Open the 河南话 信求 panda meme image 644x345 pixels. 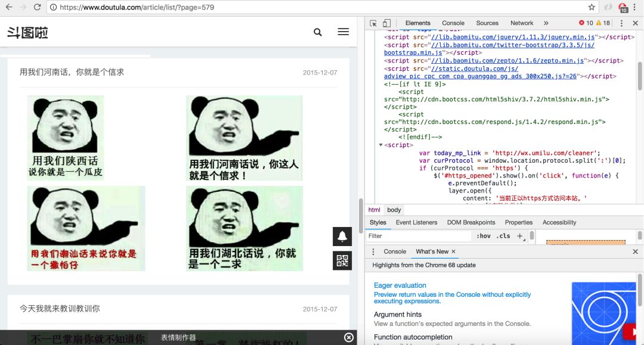[x=244, y=138]
